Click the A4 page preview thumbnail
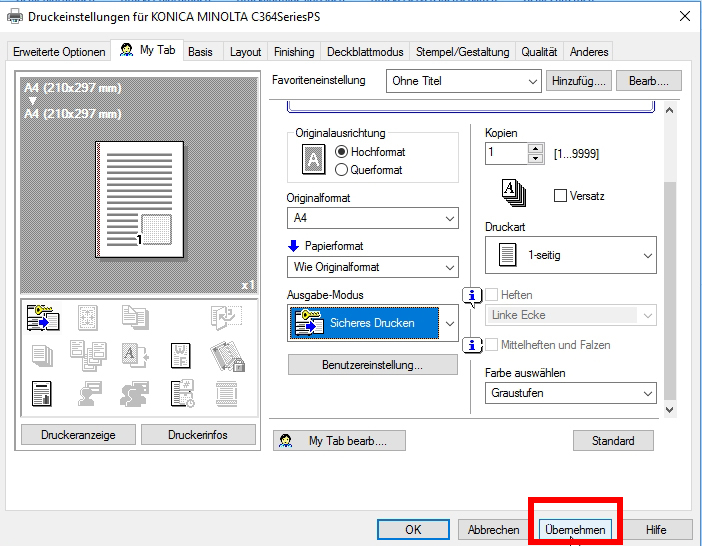This screenshot has width=702, height=546. [x=140, y=200]
